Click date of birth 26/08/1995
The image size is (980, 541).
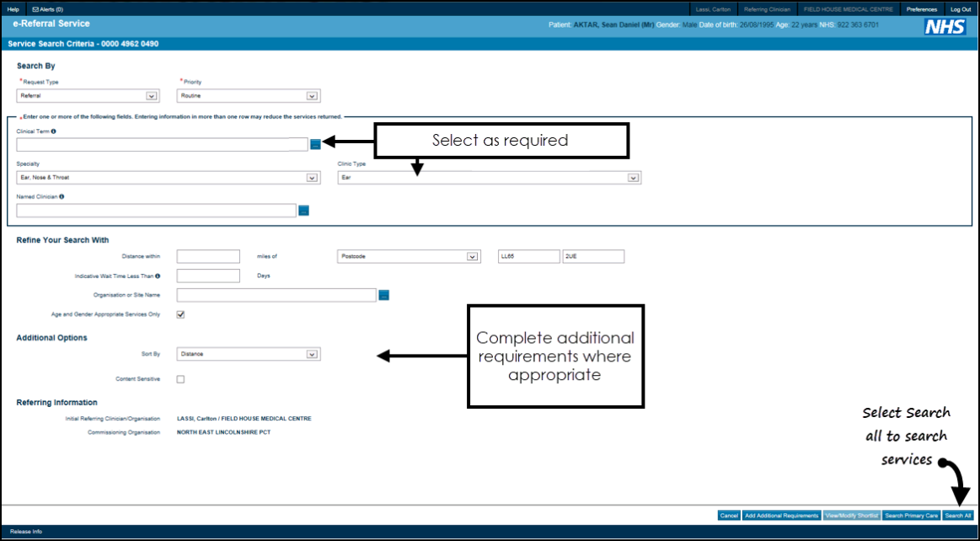[x=757, y=25]
